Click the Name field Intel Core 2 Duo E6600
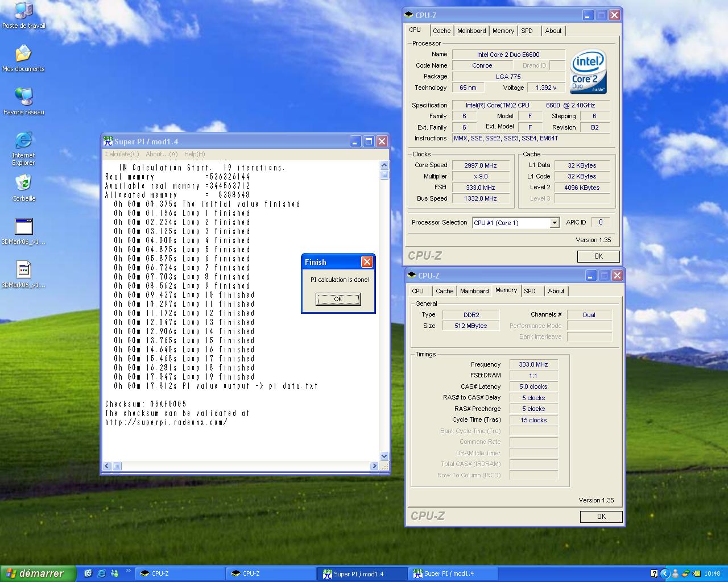Viewport: 728px width, 582px height. 508,55
